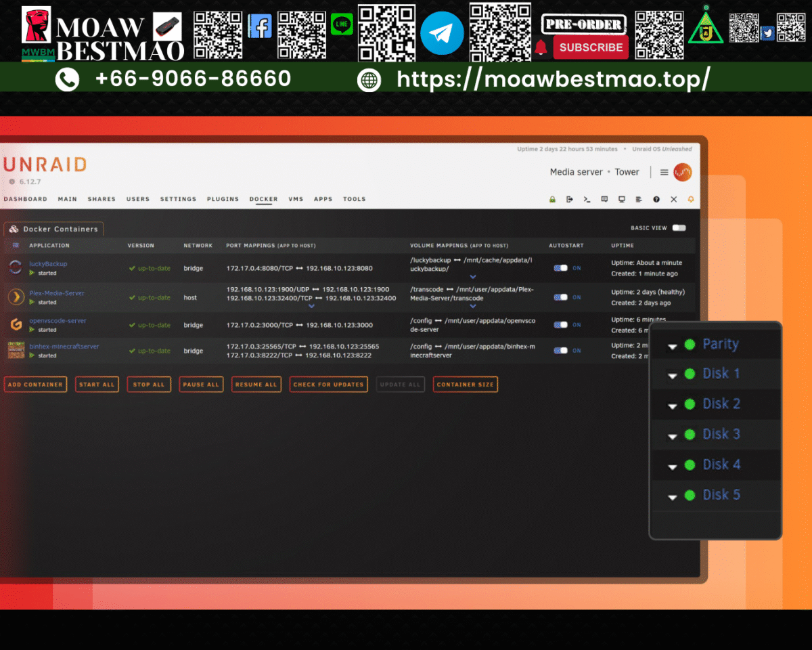Click the logout icon in the header

(570, 199)
